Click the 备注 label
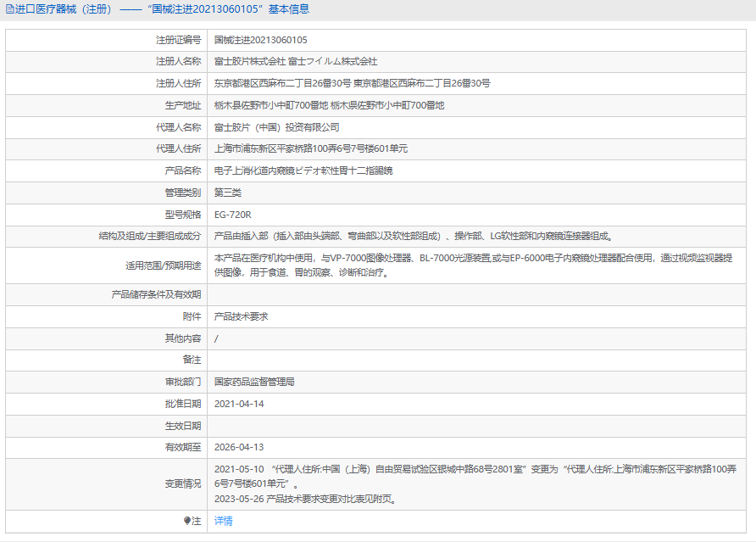 pyautogui.click(x=192, y=360)
